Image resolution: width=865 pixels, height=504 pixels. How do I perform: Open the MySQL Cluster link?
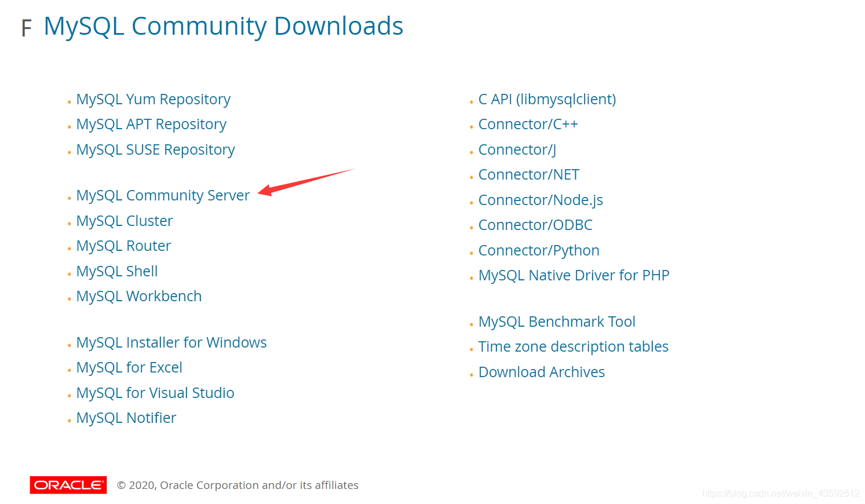tap(125, 221)
